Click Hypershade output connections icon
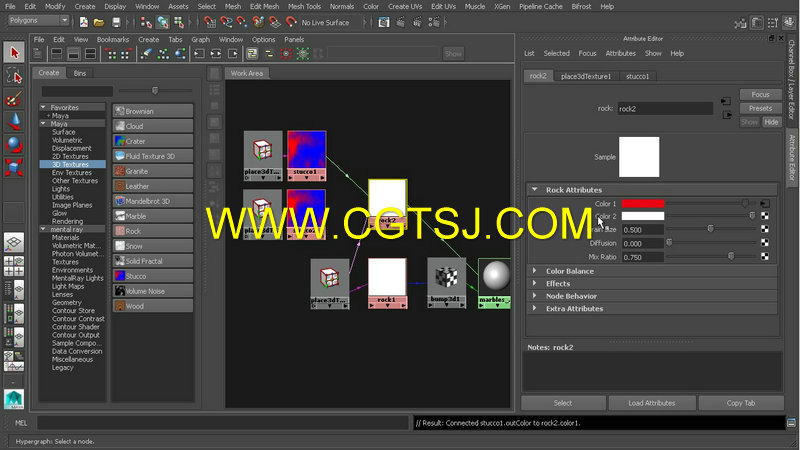This screenshot has width=800, height=450. (233, 53)
